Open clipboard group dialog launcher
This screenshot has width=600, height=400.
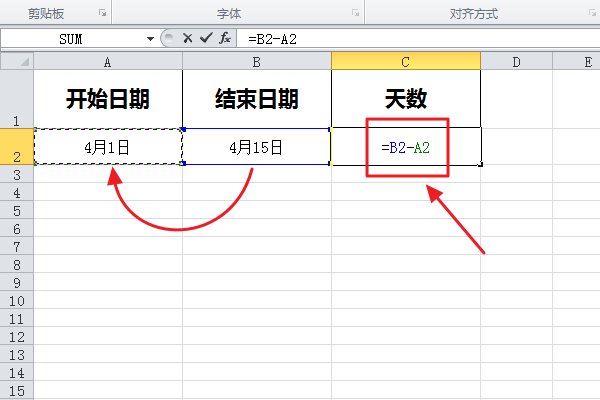tap(102, 14)
